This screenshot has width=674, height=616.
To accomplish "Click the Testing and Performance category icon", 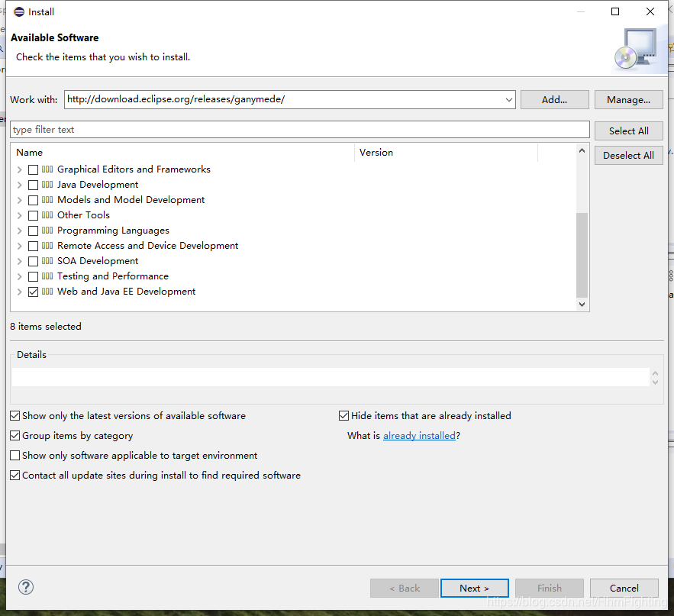I will tap(47, 276).
